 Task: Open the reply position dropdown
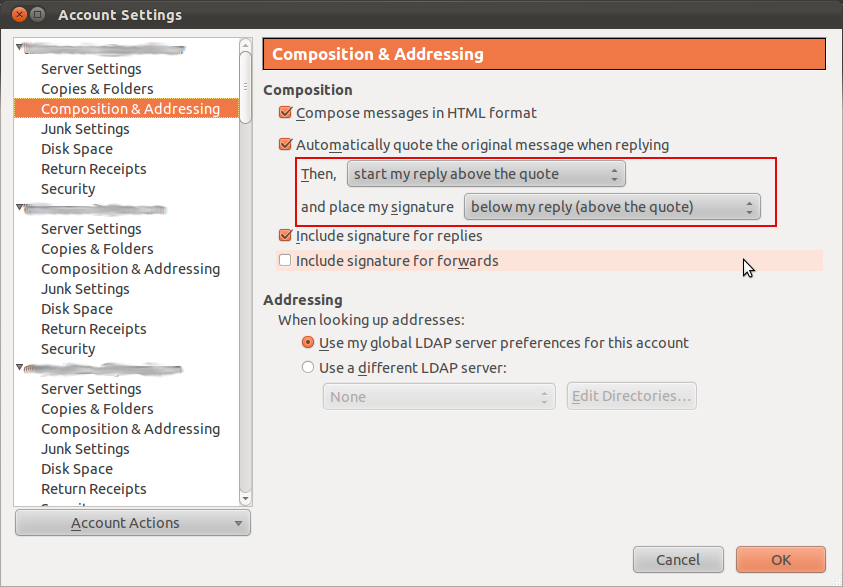(486, 174)
